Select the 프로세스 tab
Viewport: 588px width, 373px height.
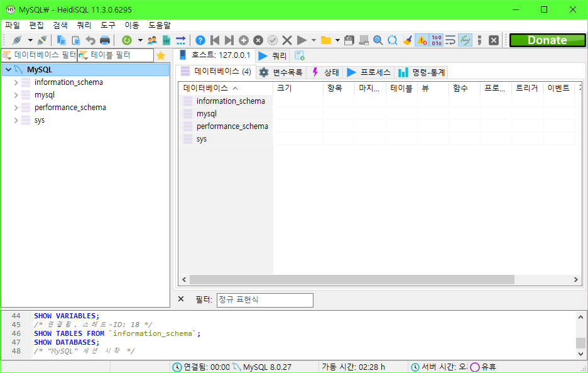[x=369, y=72]
